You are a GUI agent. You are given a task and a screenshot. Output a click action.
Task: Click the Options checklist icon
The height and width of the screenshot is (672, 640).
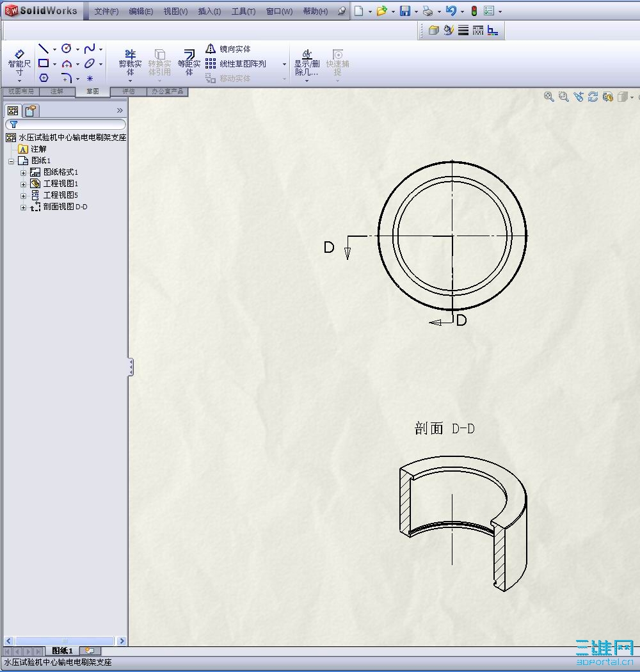[x=489, y=11]
